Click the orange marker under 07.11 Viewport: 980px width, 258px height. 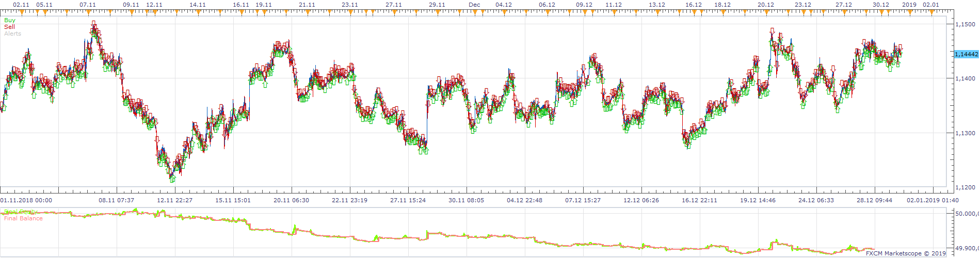(89, 12)
